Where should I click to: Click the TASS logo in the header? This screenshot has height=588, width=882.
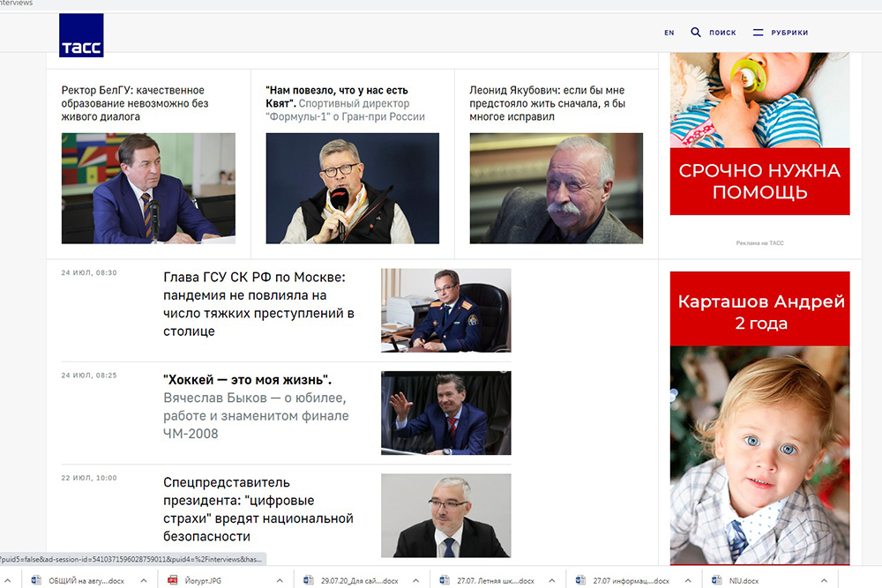click(x=81, y=35)
